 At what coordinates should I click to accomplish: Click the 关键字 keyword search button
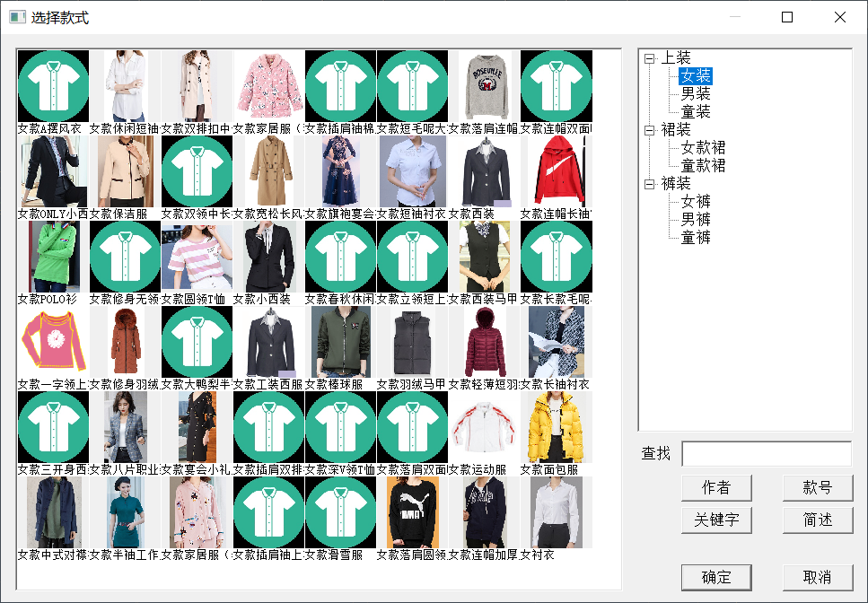[716, 520]
